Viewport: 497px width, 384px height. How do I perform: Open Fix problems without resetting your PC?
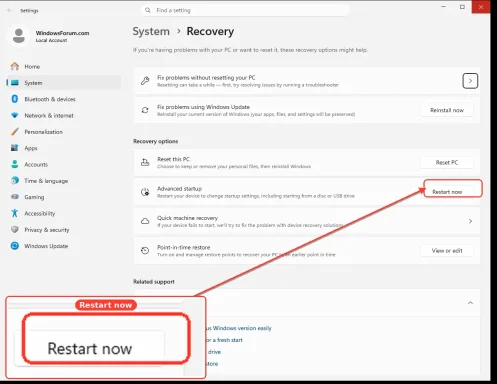pos(307,81)
